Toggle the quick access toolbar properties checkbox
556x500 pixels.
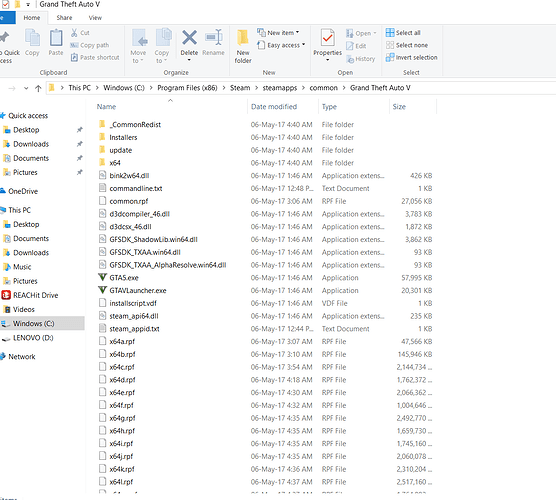5,4
